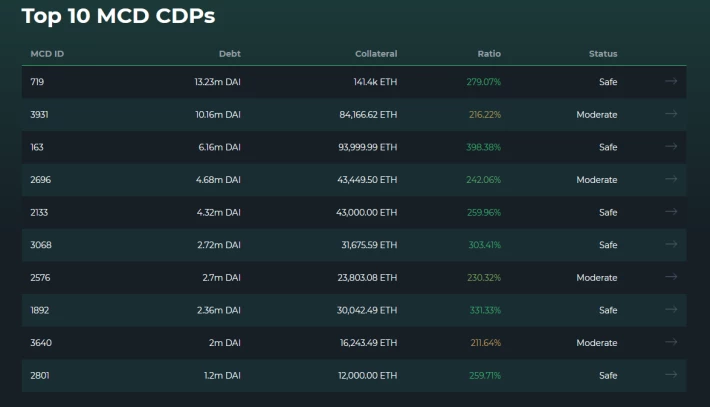Click the 259.96% ratio value
The width and height of the screenshot is (710, 407).
pyautogui.click(x=484, y=212)
